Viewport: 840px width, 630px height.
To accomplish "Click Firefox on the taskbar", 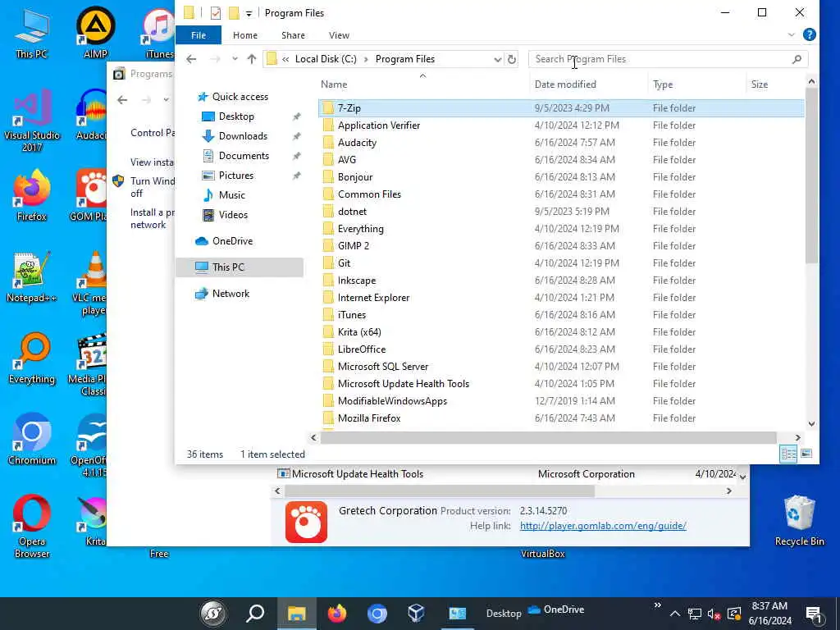I will 337,614.
